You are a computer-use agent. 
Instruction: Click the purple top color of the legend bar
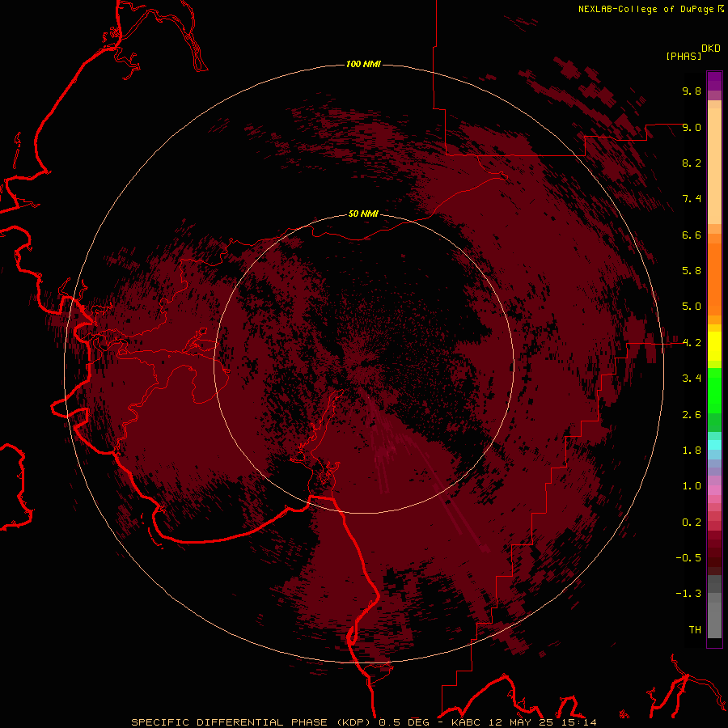pyautogui.click(x=714, y=81)
